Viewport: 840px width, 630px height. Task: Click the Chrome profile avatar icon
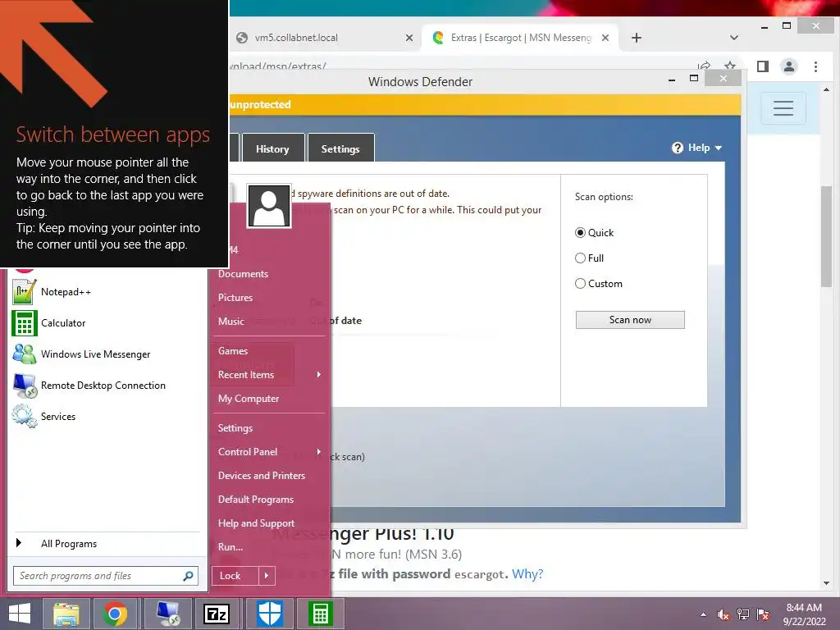pos(788,66)
